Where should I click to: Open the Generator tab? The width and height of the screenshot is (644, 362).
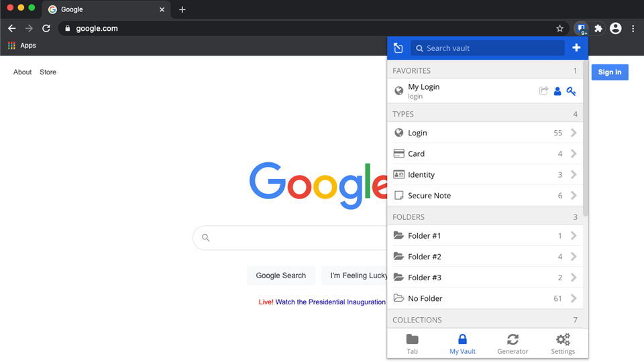(513, 344)
